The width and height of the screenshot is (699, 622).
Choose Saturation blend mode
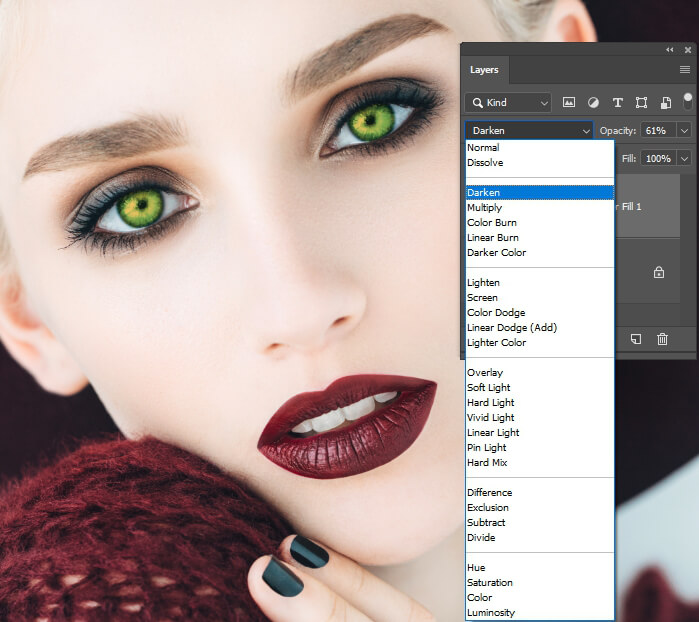tap(540, 583)
